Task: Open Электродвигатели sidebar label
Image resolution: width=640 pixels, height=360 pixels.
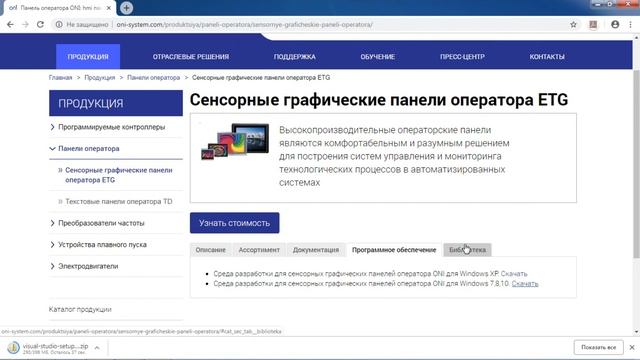Action: coord(88,266)
